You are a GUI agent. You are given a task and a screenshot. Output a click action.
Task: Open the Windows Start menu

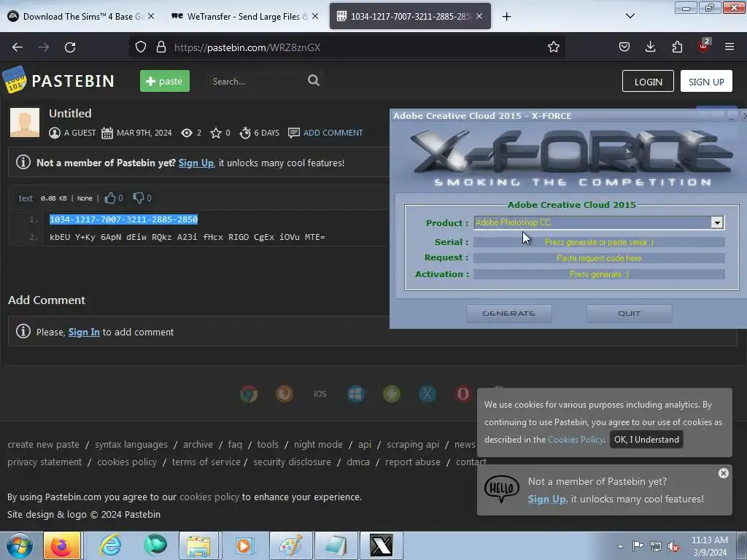(19, 545)
